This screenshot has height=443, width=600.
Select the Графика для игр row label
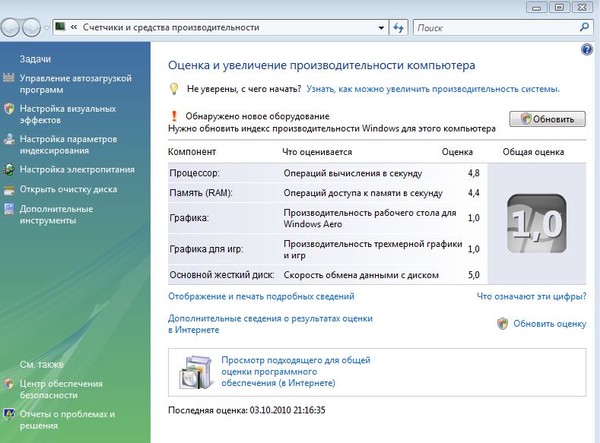point(206,249)
